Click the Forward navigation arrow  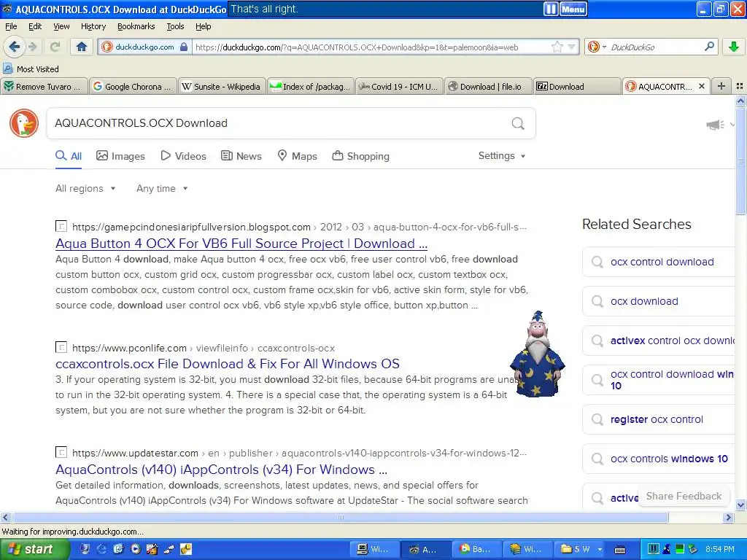32,47
